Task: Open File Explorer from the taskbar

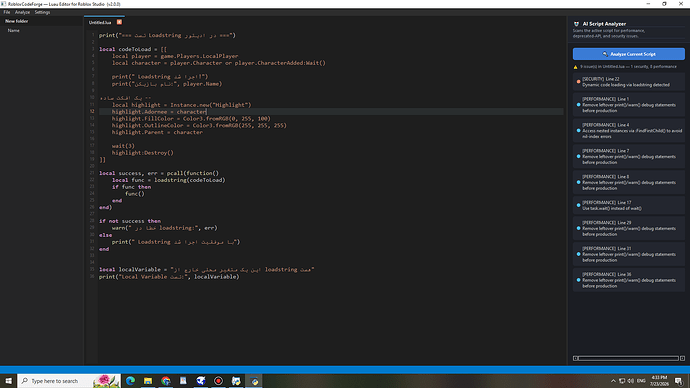Action: (x=148, y=381)
